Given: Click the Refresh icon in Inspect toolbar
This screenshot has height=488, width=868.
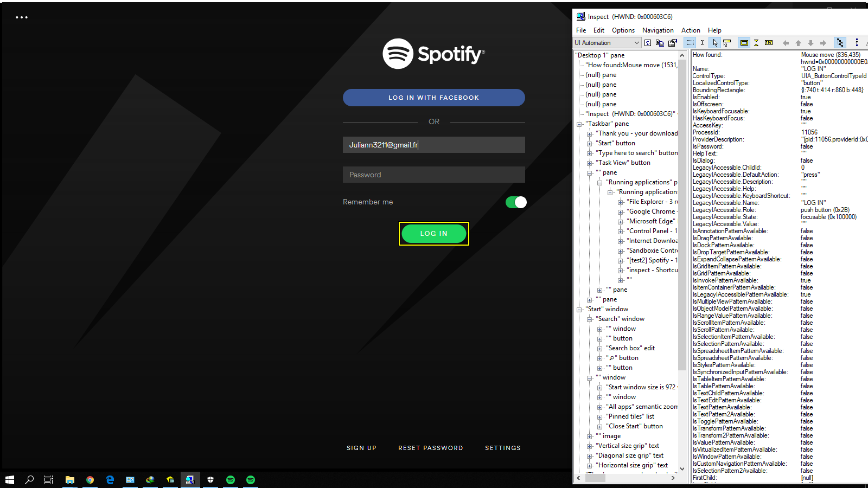Looking at the screenshot, I should [648, 43].
